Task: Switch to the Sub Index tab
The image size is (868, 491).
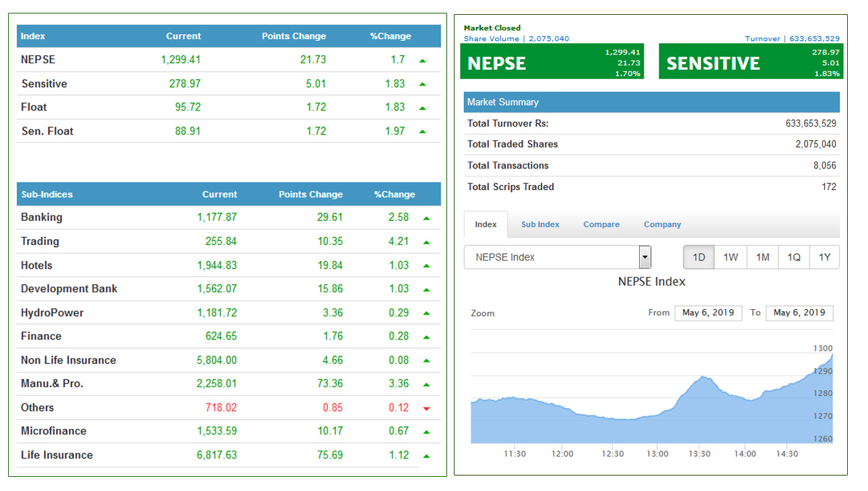Action: pos(540,224)
